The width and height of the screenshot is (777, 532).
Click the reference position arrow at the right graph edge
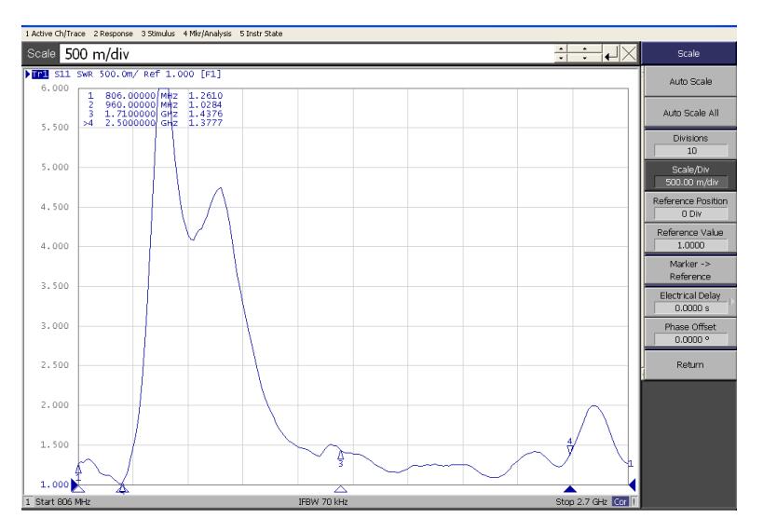(633, 484)
